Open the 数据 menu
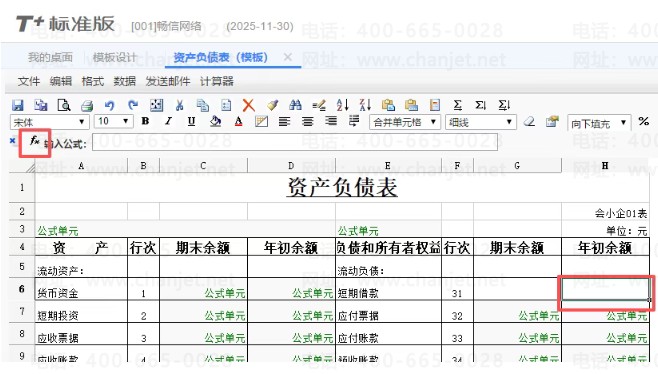 pyautogui.click(x=125, y=81)
